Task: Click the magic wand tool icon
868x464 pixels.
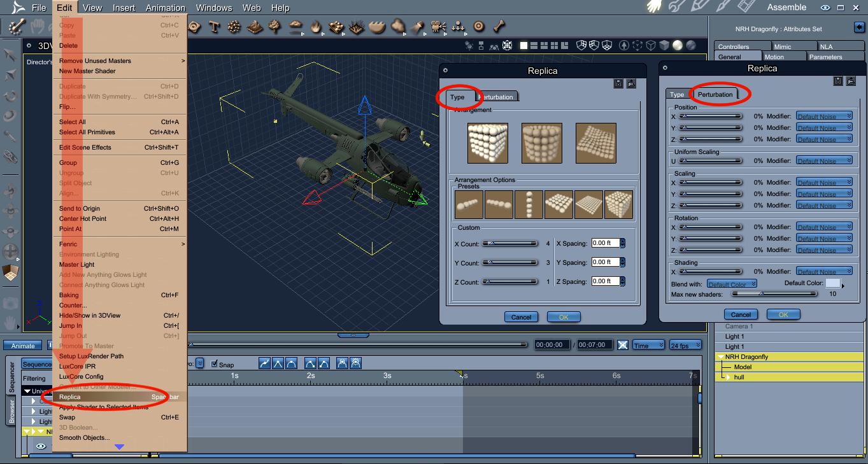Action: pyautogui.click(x=17, y=27)
